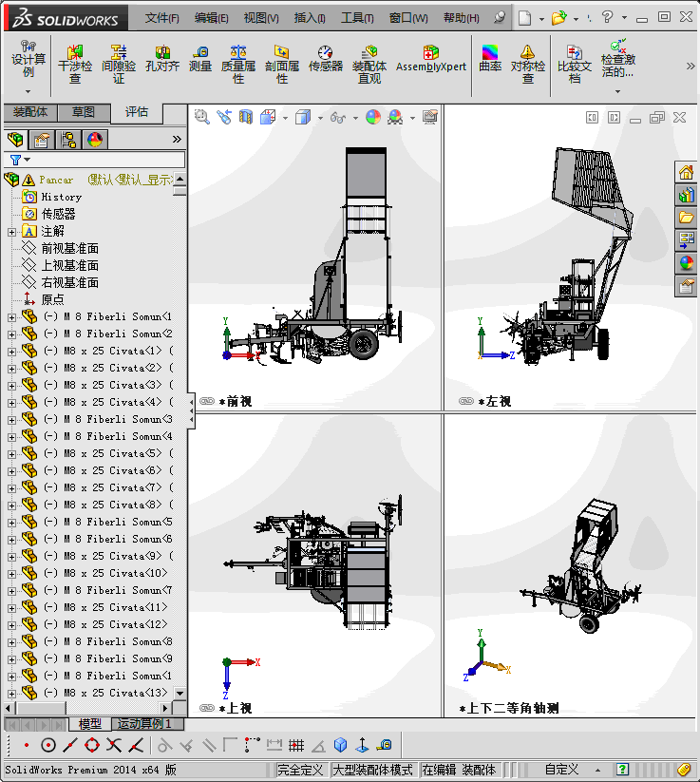Click the edit appearance color ball icon
The image size is (700, 782).
click(373, 117)
